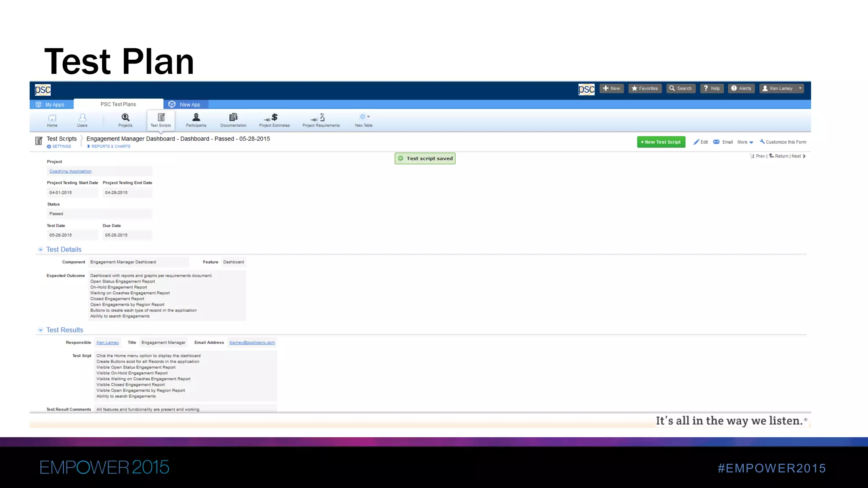Collapse the Test Details section
The height and width of the screenshot is (488, 868).
coord(41,250)
